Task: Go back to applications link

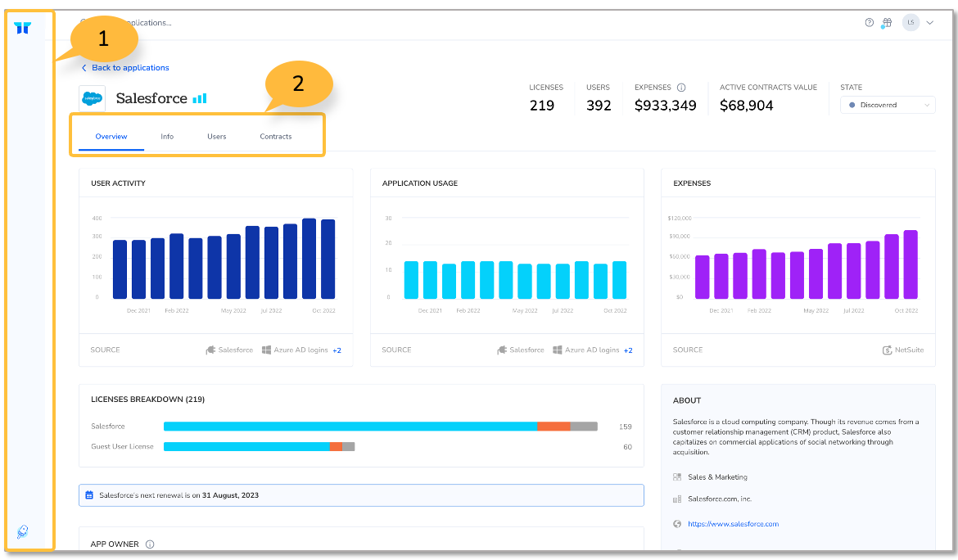Action: click(x=126, y=68)
